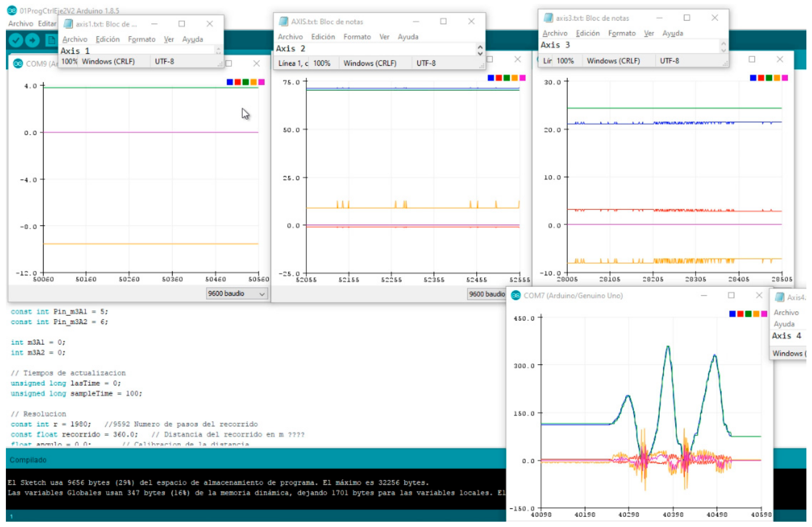Click Windows (CRLF) status in axis3.txt Notepad
Viewport: 812px width, 527px height.
pyautogui.click(x=613, y=61)
